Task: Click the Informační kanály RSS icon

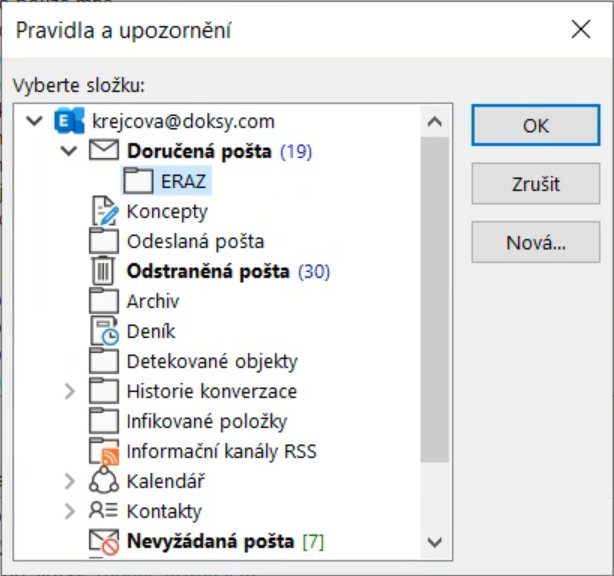Action: [104, 451]
